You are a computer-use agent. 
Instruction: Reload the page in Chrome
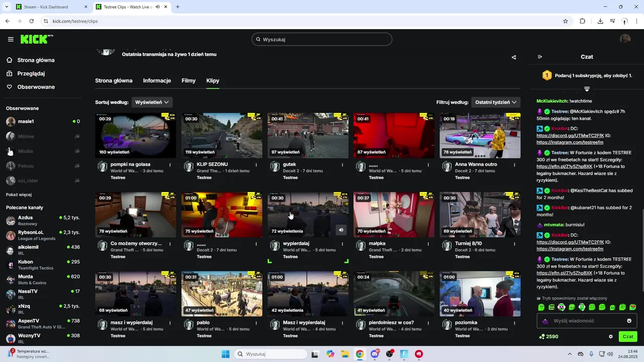pos(32,21)
